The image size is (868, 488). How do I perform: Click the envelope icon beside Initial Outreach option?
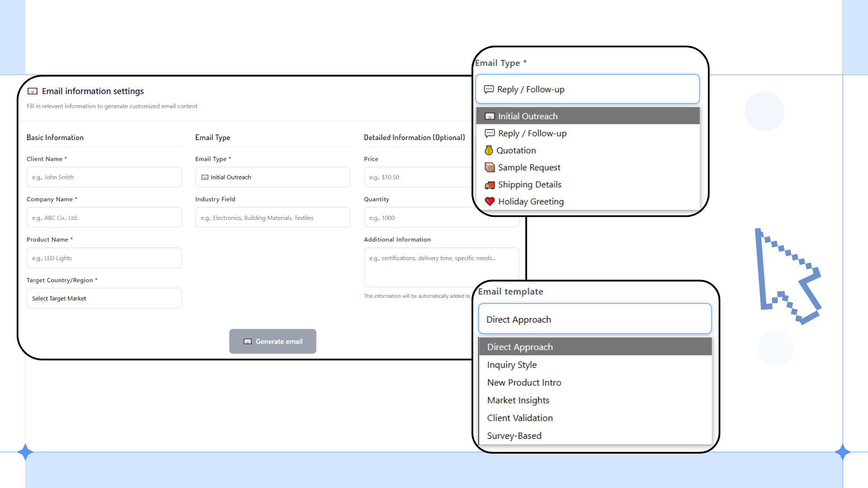click(x=490, y=117)
